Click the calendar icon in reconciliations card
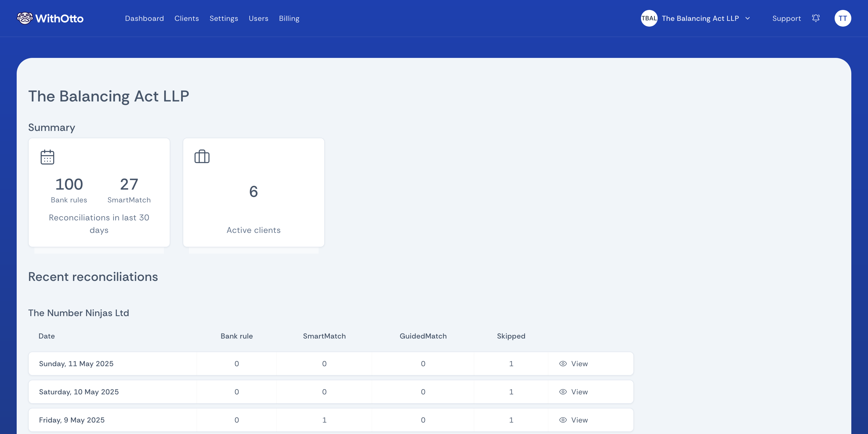Image resolution: width=868 pixels, height=434 pixels. [x=47, y=157]
